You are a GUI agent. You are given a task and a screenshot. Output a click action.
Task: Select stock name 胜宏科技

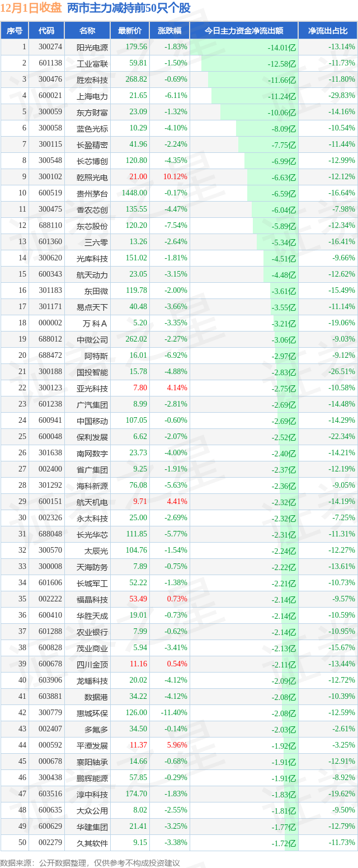point(92,80)
